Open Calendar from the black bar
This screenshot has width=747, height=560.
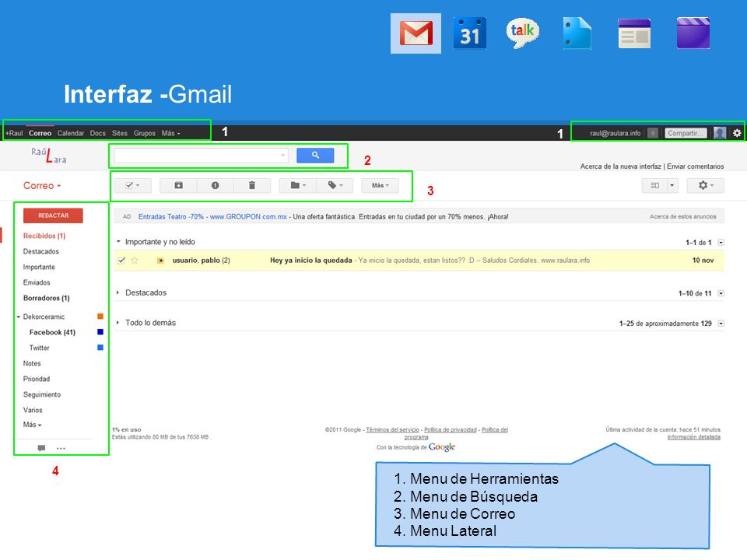click(71, 133)
